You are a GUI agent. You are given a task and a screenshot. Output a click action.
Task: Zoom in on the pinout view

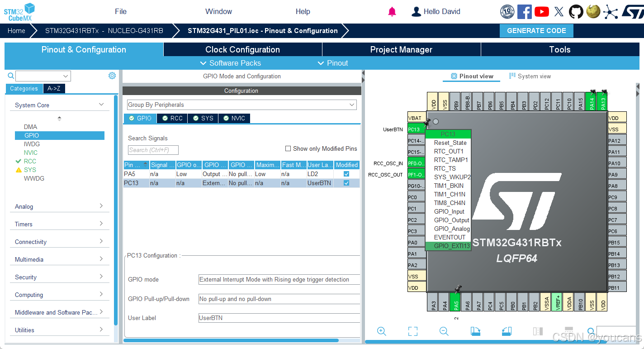(x=381, y=331)
